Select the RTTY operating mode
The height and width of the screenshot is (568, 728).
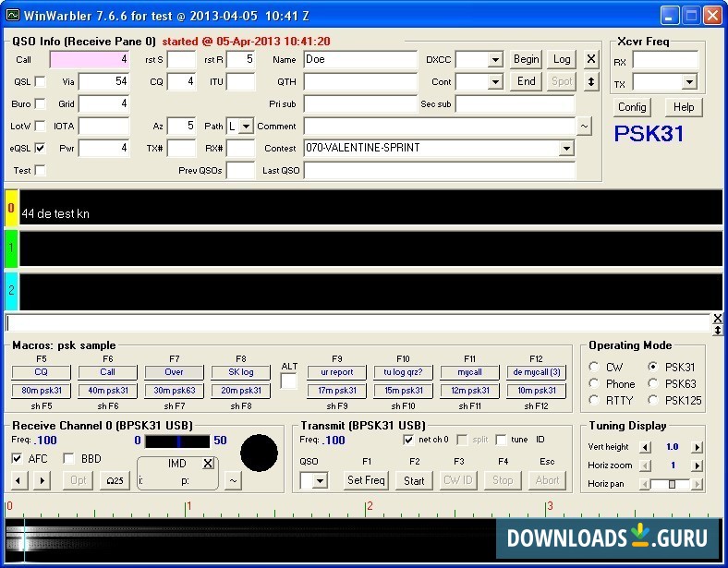point(594,400)
